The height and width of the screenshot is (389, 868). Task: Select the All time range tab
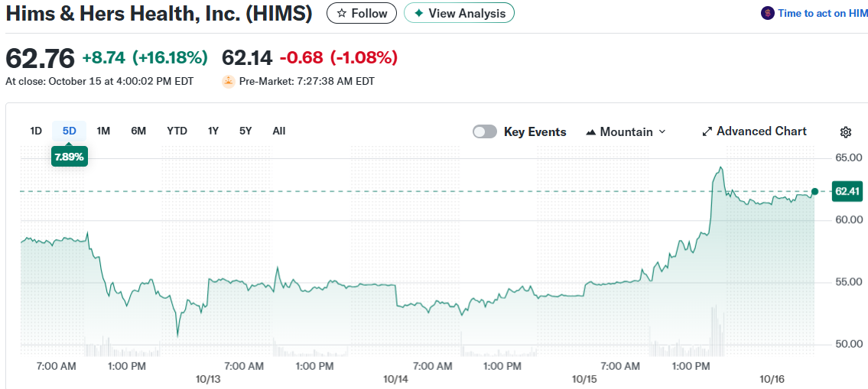pyautogui.click(x=279, y=131)
